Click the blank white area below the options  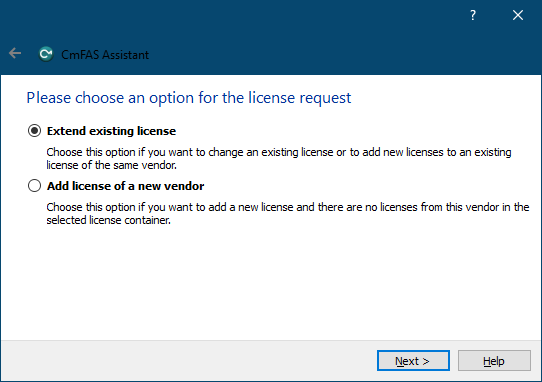coord(270,283)
